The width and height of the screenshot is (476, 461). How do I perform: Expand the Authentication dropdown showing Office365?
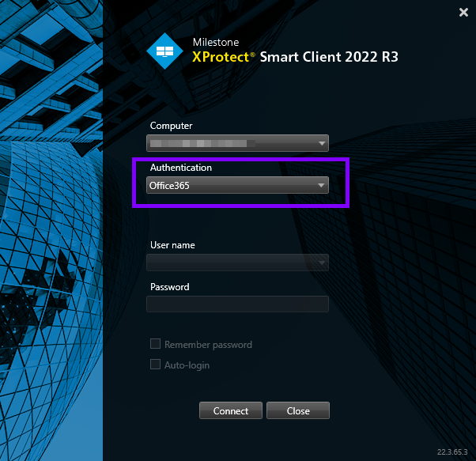click(x=237, y=185)
